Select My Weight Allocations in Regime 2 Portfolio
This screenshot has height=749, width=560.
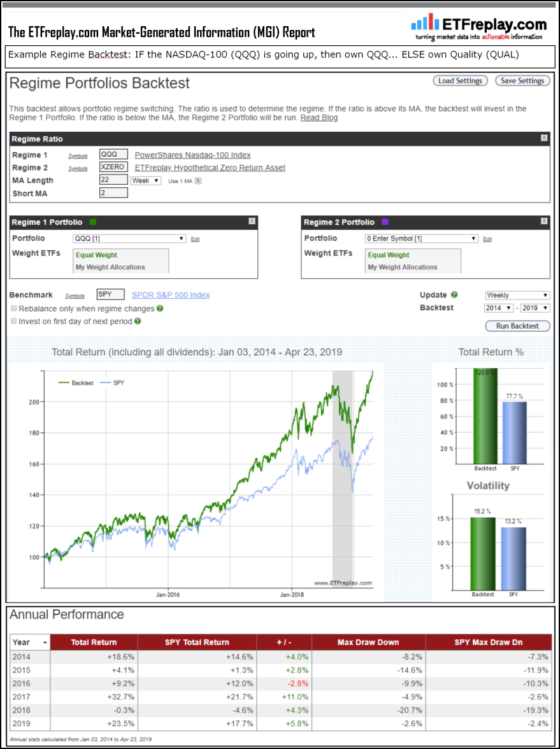coord(403,267)
